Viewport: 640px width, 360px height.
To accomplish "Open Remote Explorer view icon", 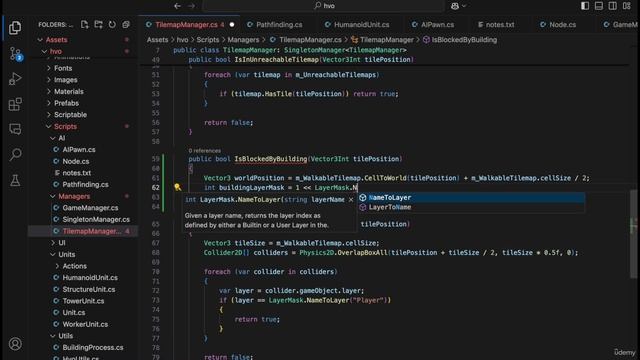I will (15, 129).
